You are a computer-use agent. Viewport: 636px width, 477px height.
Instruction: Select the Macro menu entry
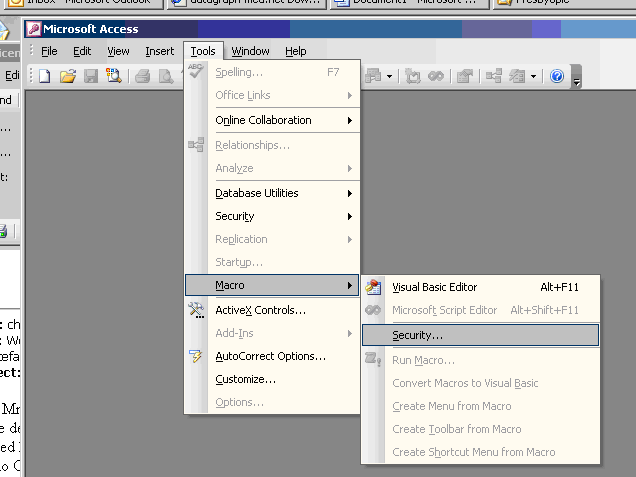pos(272,285)
